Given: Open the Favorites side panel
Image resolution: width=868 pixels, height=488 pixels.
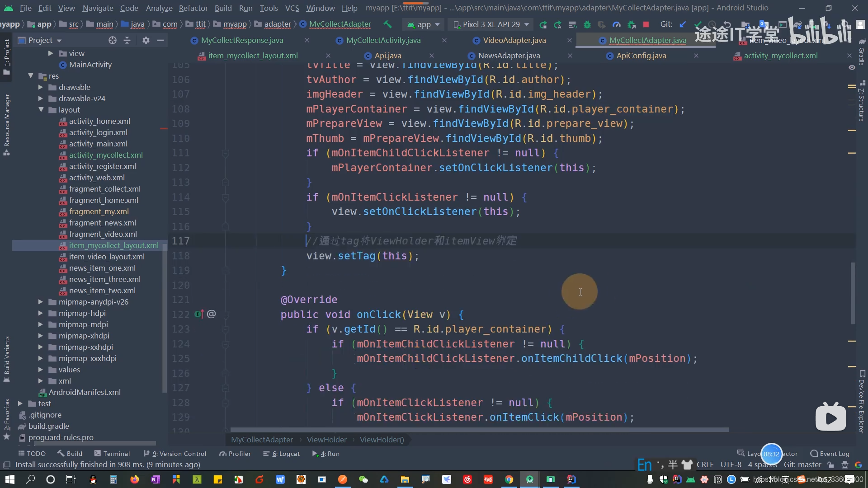Looking at the screenshot, I should (x=7, y=419).
